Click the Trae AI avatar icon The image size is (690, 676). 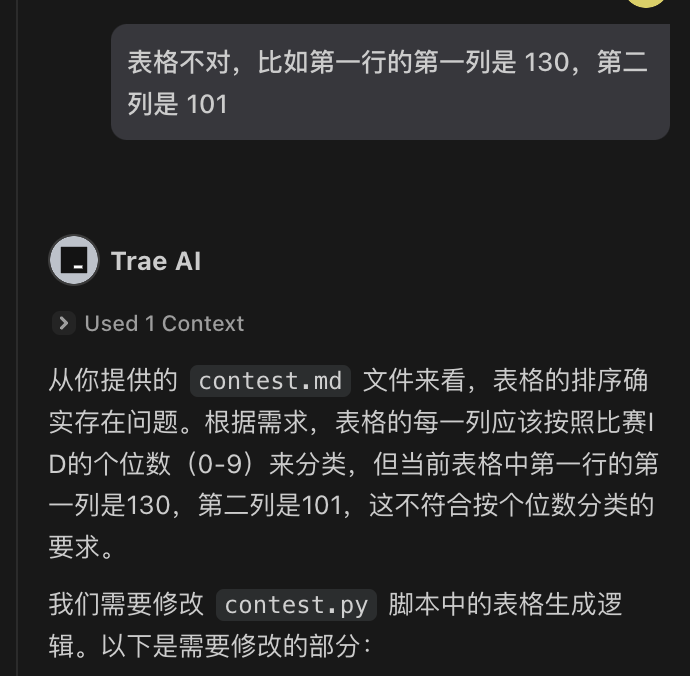(74, 260)
